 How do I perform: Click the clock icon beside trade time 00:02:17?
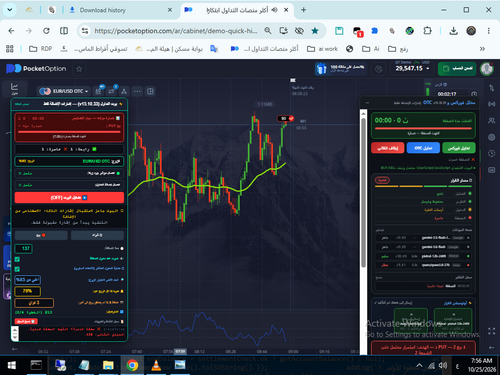pos(474,94)
